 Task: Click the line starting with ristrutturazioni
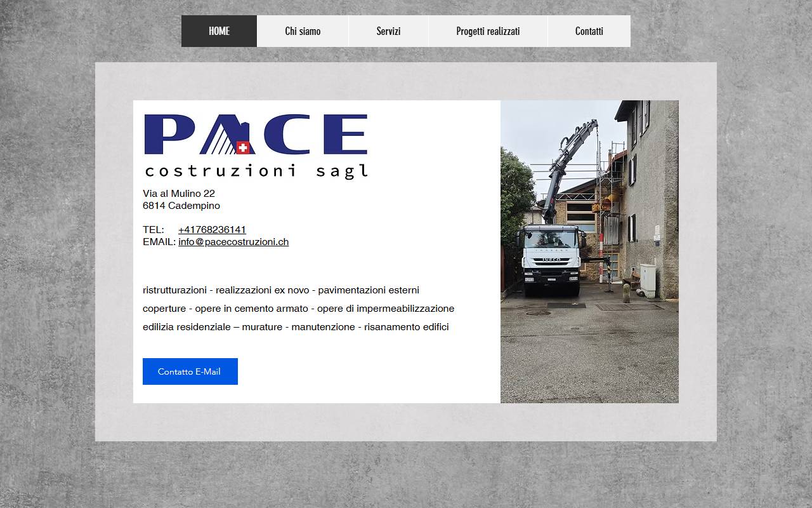(281, 290)
